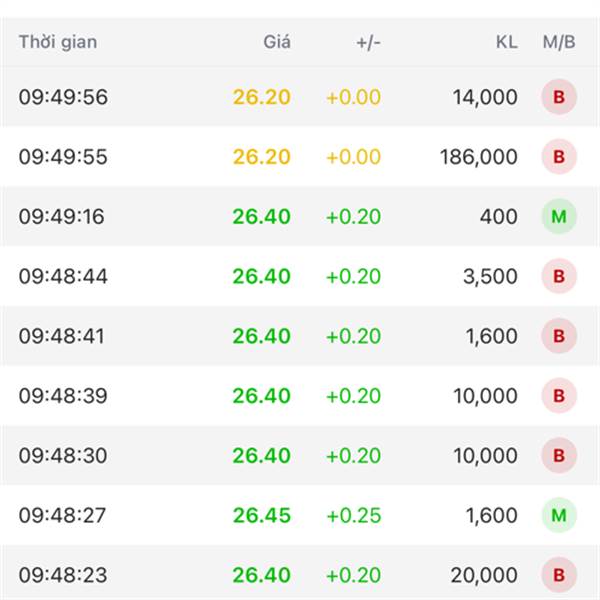Select the 26.45 price value

pos(262,516)
